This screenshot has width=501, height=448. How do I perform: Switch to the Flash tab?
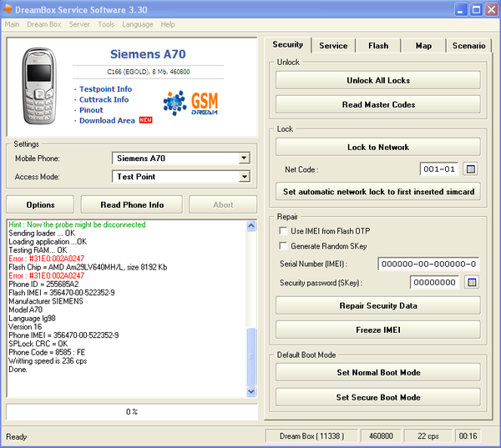378,45
